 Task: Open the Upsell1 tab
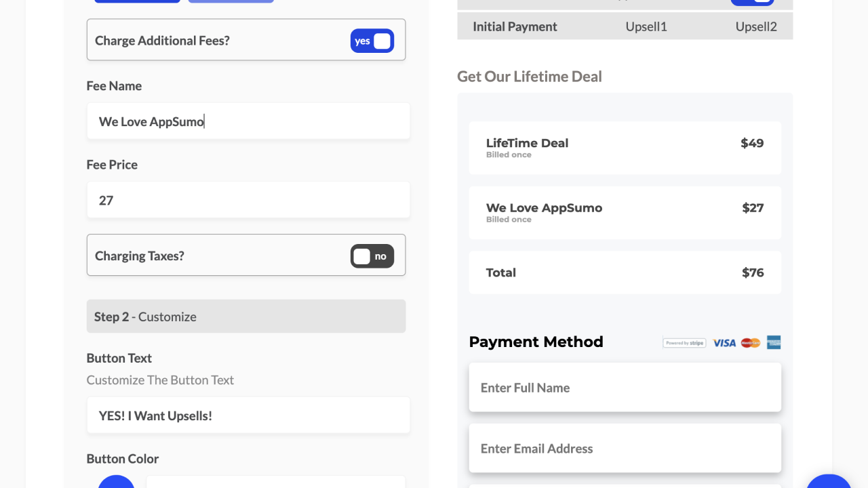click(646, 26)
